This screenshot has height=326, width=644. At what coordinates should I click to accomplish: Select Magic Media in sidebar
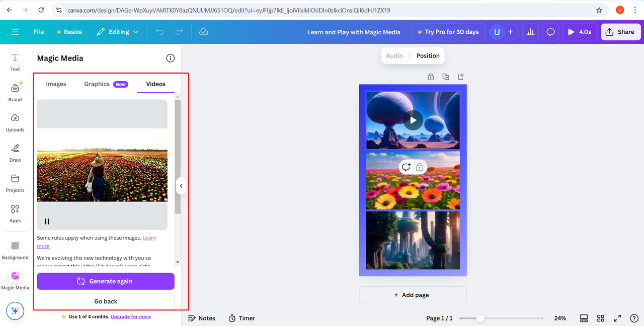(15, 280)
